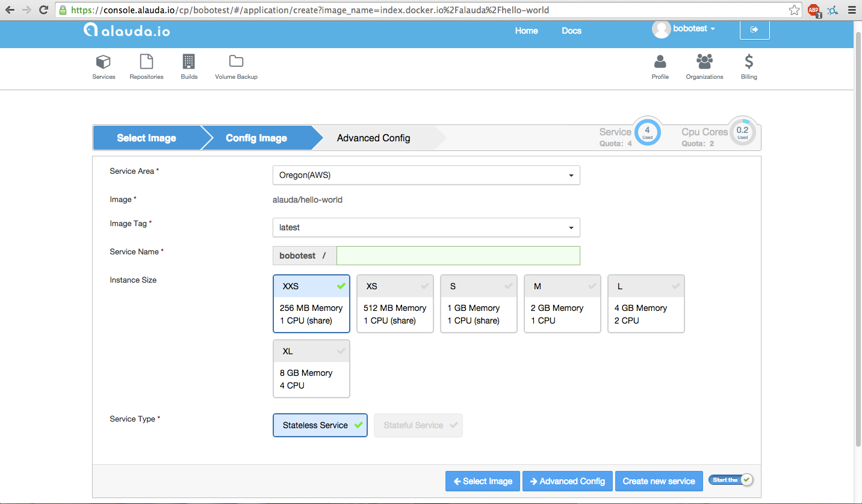Image resolution: width=862 pixels, height=504 pixels.
Task: Click the browser forward arrow
Action: 26,10
